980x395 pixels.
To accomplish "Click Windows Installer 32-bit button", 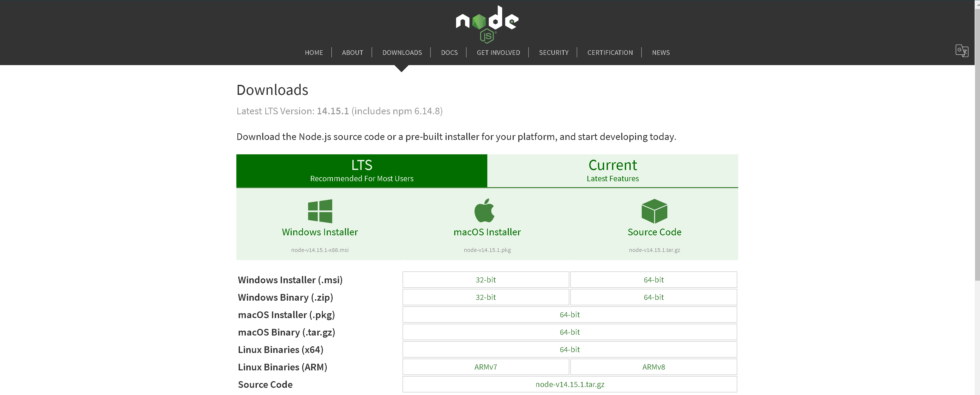I will click(x=486, y=279).
